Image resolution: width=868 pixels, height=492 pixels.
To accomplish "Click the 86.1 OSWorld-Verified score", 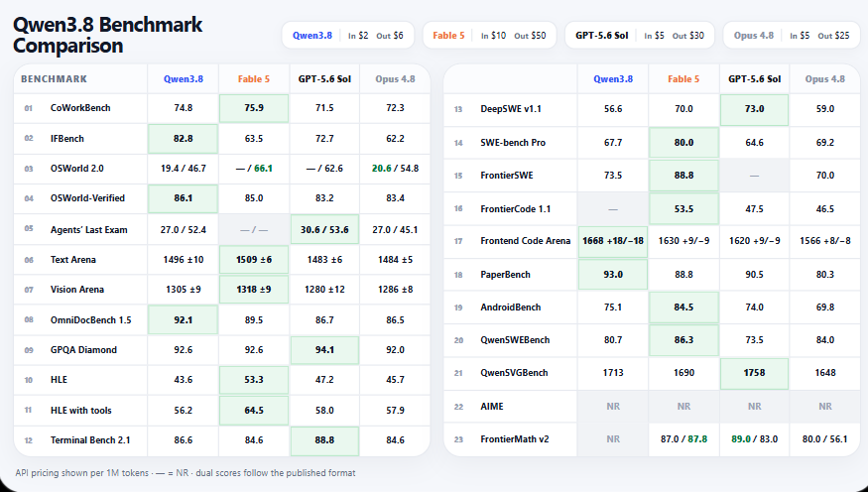I will (x=184, y=198).
